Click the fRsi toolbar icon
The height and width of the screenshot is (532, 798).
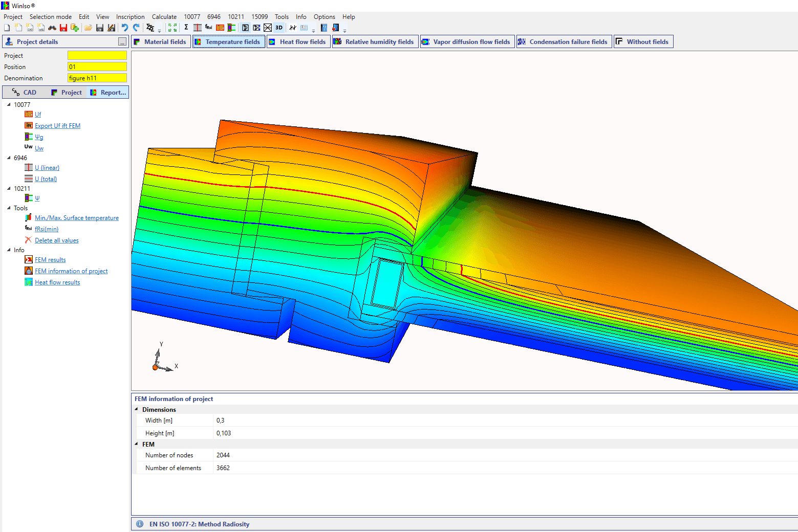tap(209, 28)
